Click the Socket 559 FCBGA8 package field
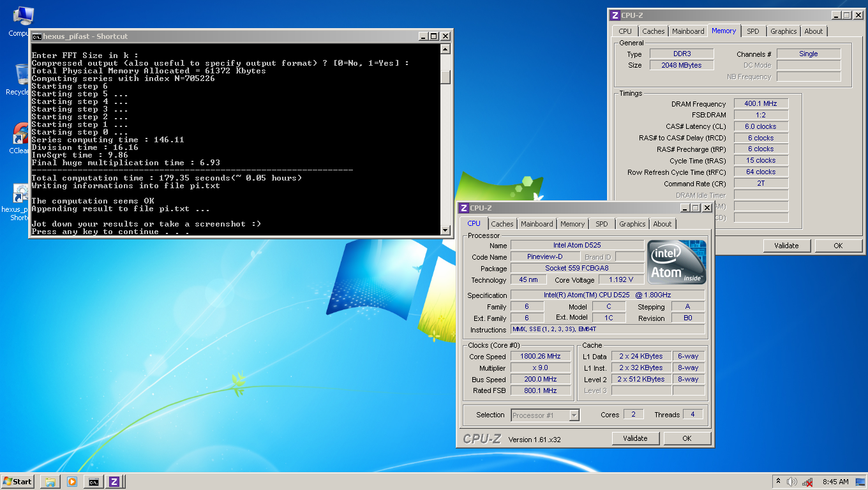 577,268
